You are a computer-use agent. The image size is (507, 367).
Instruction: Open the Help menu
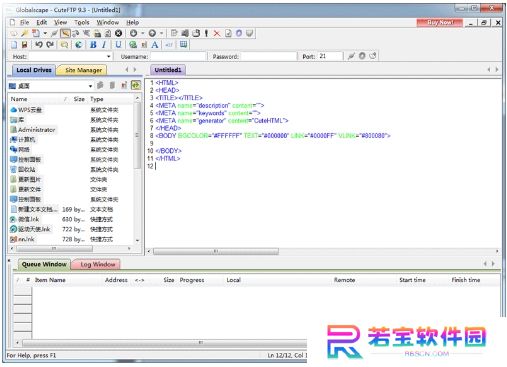pyautogui.click(x=132, y=22)
